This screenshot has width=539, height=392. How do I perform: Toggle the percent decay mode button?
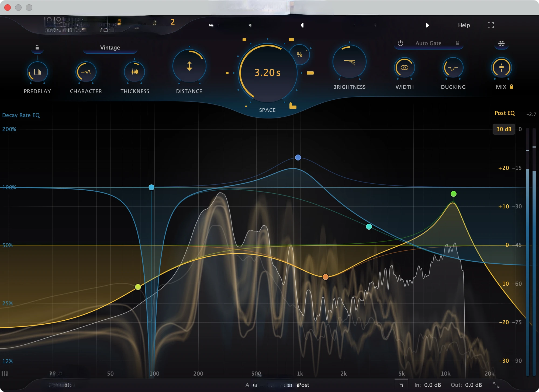pos(299,55)
